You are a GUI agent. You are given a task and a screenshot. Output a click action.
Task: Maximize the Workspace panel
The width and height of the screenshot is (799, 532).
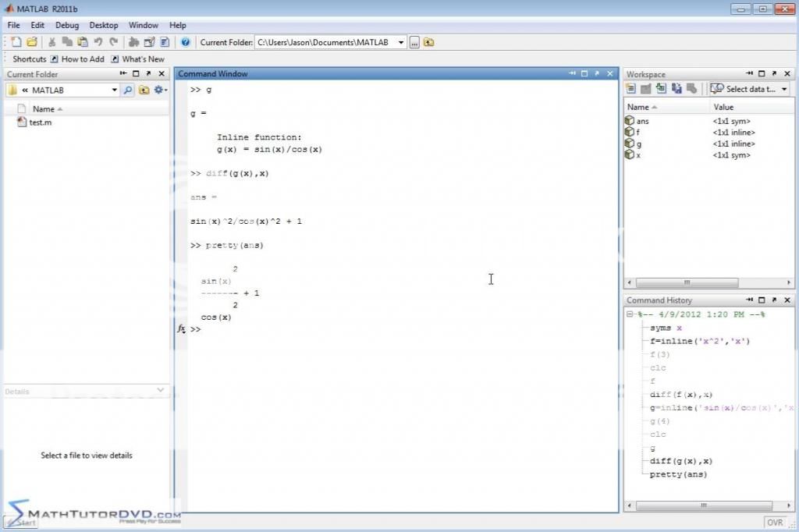(762, 73)
